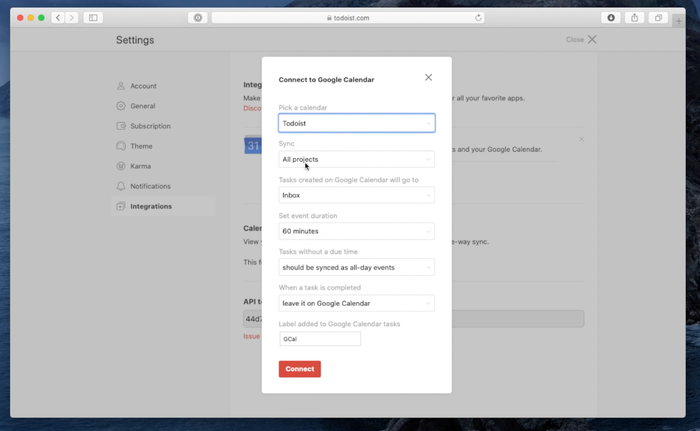
Task: Close Settings with the X icon
Action: click(x=592, y=39)
